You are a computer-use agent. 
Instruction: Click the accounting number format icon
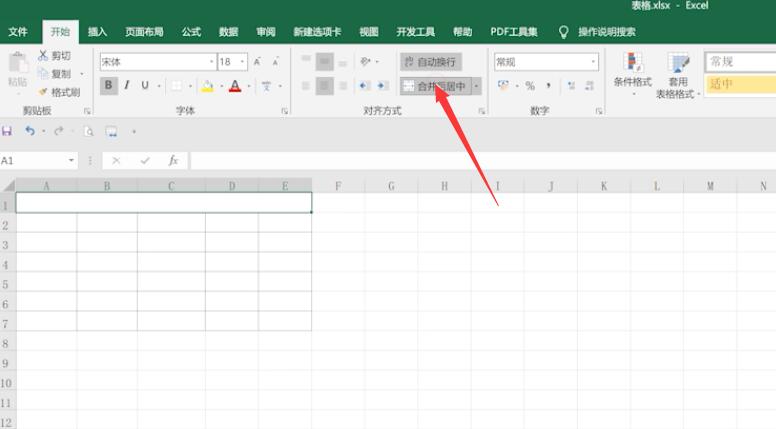(503, 86)
